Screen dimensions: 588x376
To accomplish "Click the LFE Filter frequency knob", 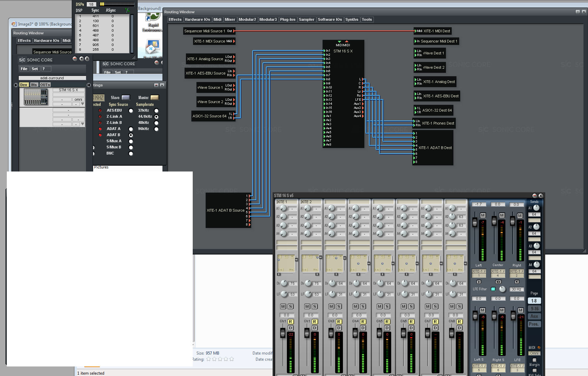I will [502, 289].
